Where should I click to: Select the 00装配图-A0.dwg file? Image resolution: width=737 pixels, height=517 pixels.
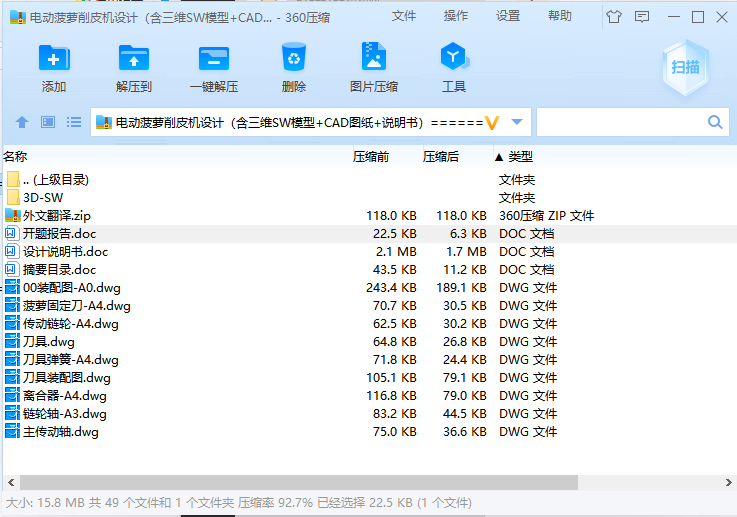pyautogui.click(x=369, y=288)
